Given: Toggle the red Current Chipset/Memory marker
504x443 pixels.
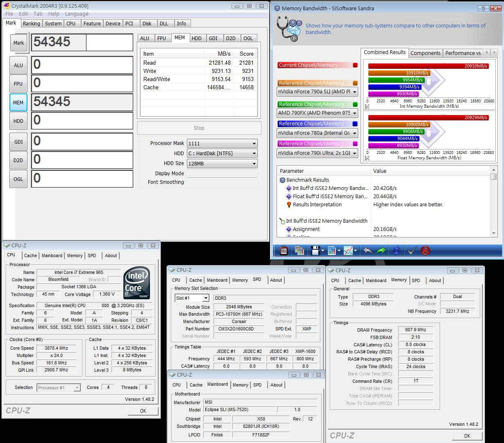Looking at the screenshot, I should click(x=355, y=65).
